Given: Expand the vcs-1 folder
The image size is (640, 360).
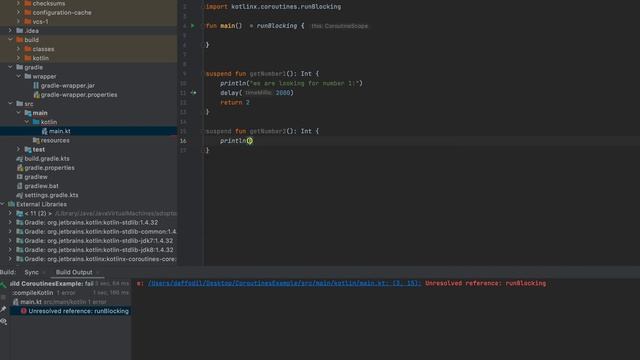Looking at the screenshot, I should 18,21.
